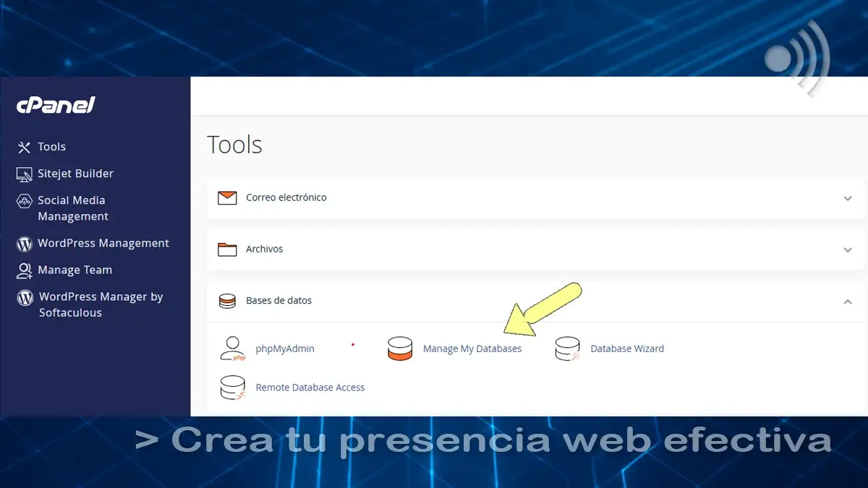
Task: Click the Social Media Management icon
Action: pos(25,201)
